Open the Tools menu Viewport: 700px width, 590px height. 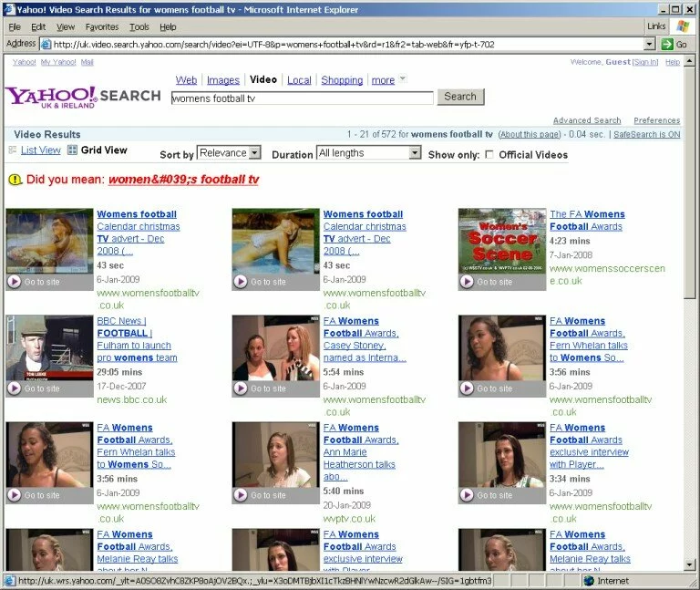[x=139, y=26]
